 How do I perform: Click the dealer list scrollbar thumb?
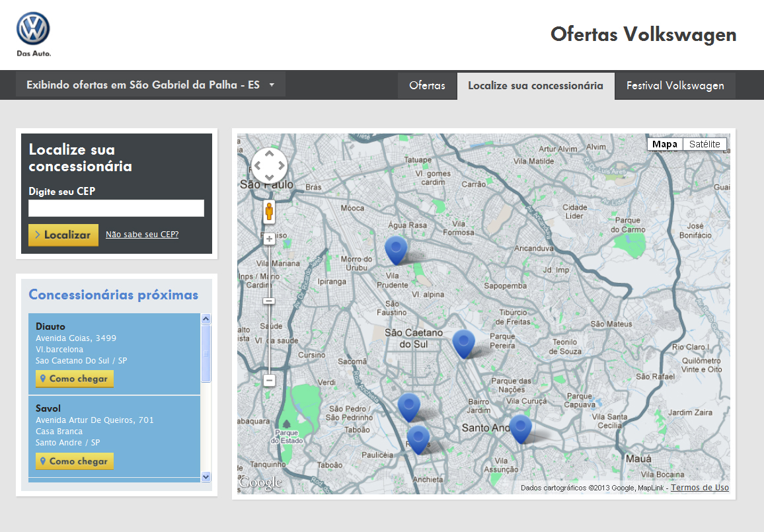pyautogui.click(x=206, y=353)
